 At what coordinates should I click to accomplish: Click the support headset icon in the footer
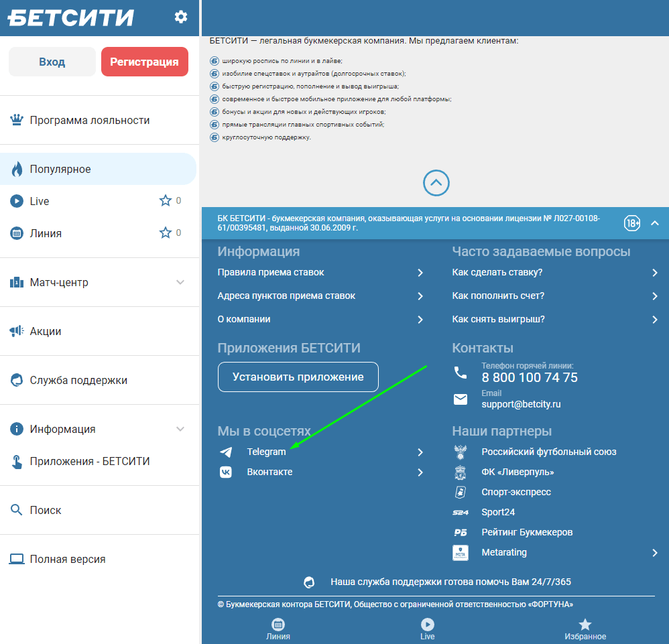[309, 582]
